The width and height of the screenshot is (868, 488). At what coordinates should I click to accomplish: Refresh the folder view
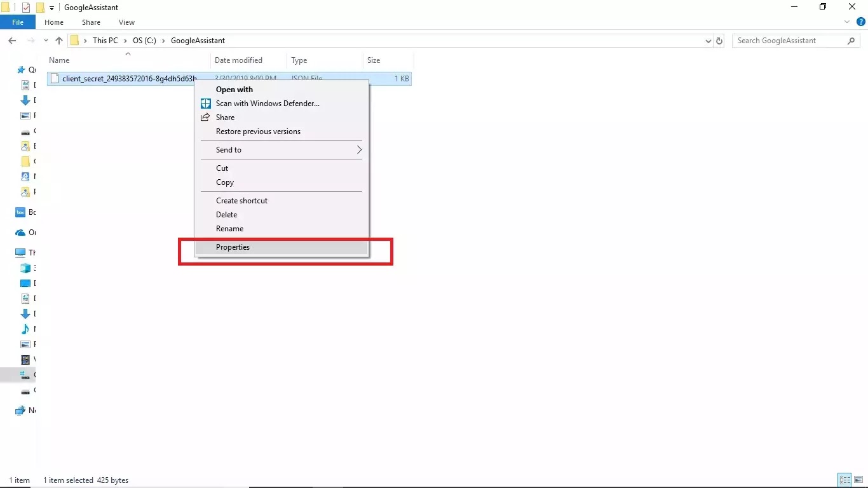click(x=719, y=41)
